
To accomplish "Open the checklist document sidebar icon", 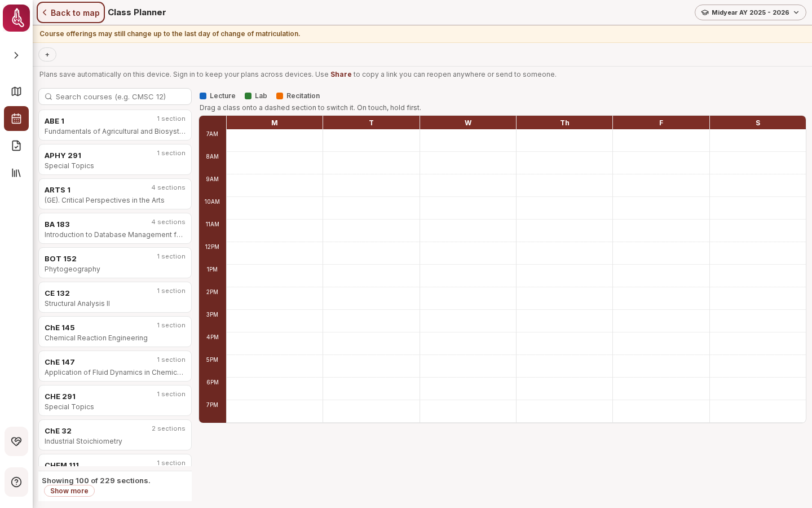I will (16, 146).
